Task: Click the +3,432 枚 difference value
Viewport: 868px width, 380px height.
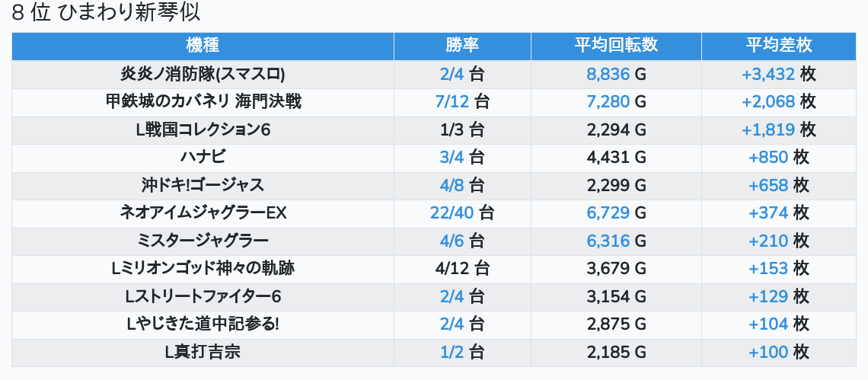Action: point(778,74)
